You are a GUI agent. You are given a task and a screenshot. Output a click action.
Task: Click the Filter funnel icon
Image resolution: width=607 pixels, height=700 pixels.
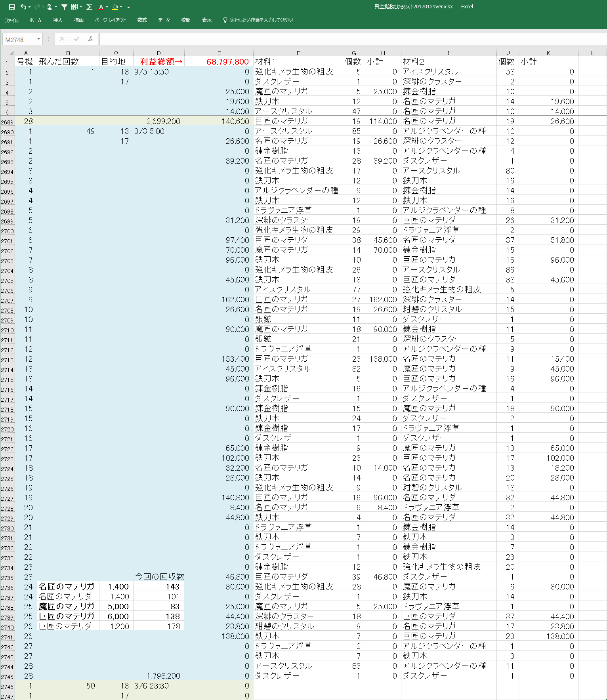[x=64, y=7]
